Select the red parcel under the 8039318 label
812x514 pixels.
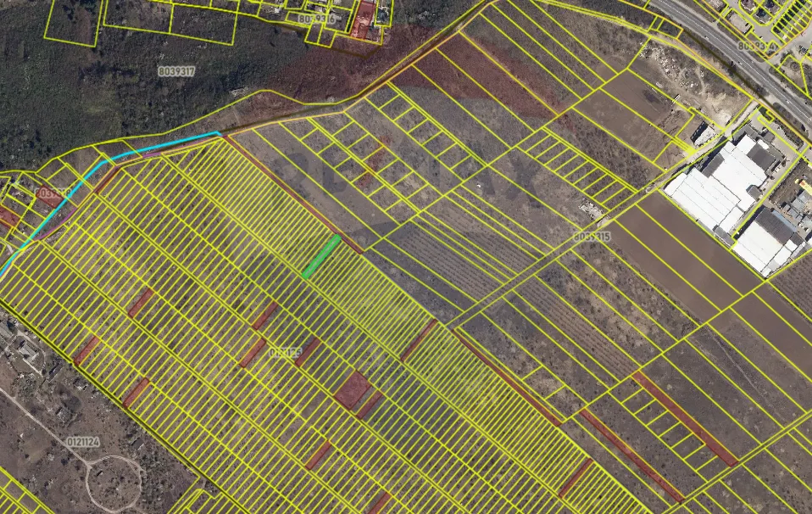click(x=49, y=198)
